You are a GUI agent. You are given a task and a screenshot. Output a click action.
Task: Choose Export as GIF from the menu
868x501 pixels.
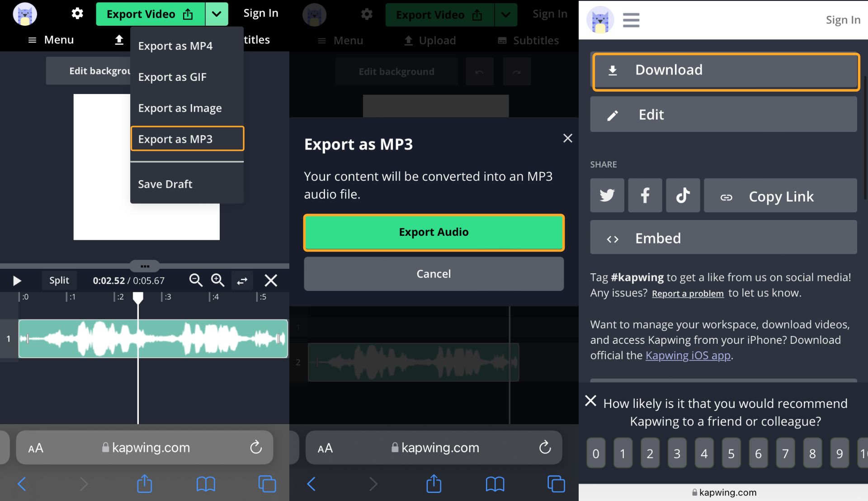pos(172,77)
